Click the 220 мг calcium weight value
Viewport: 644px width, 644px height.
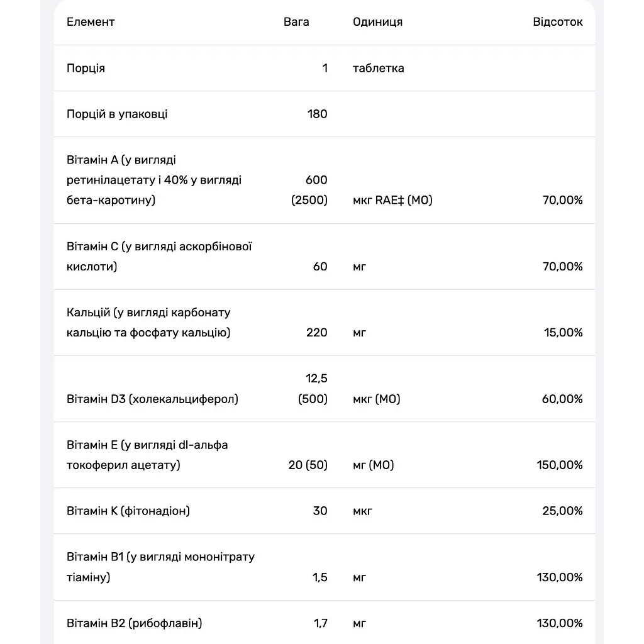pyautogui.click(x=317, y=333)
